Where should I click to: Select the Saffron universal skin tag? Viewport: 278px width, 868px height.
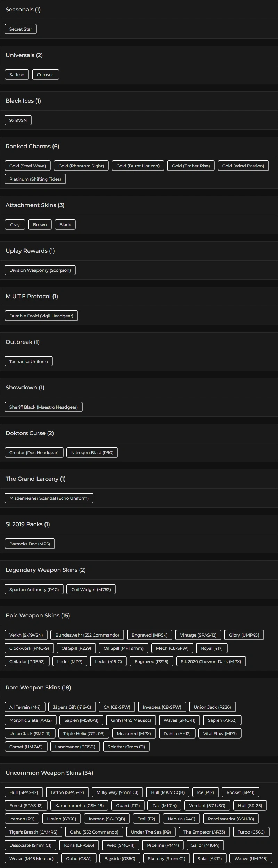(17, 75)
